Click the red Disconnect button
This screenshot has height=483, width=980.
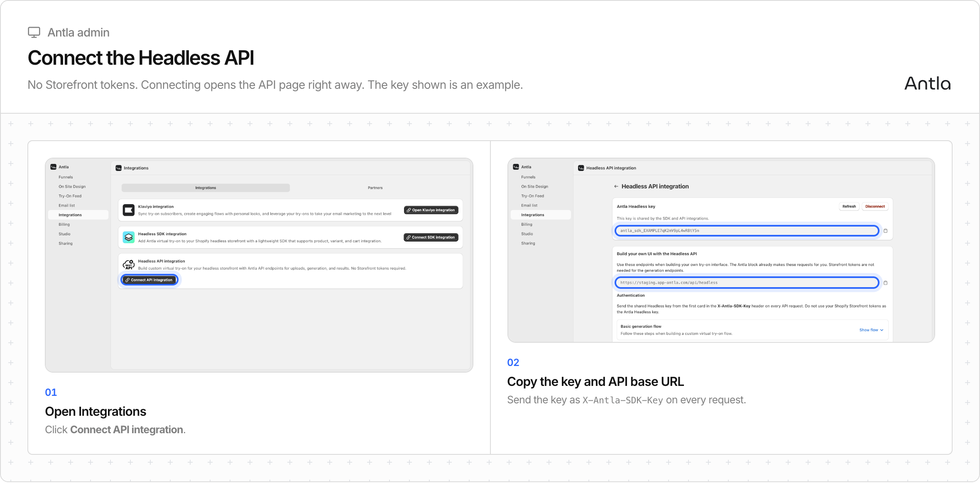(875, 207)
